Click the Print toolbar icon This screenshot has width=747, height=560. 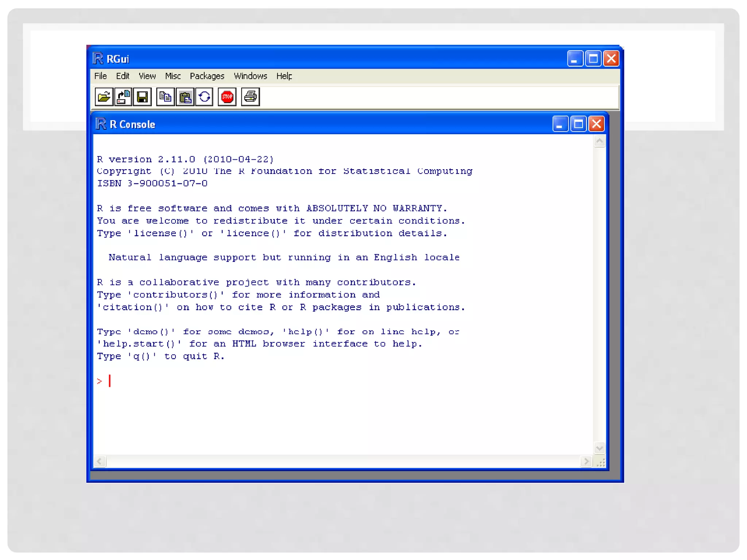pyautogui.click(x=251, y=97)
